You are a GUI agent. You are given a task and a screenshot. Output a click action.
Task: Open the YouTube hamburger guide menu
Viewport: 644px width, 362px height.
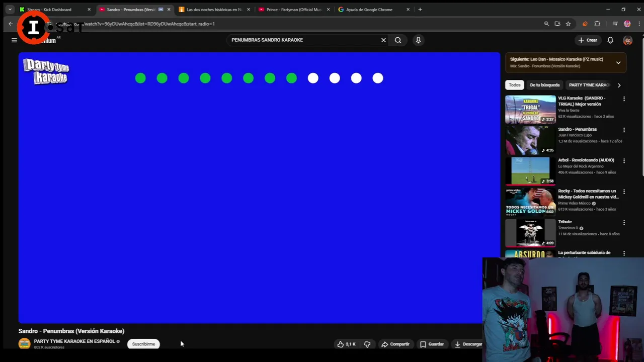coord(14,40)
